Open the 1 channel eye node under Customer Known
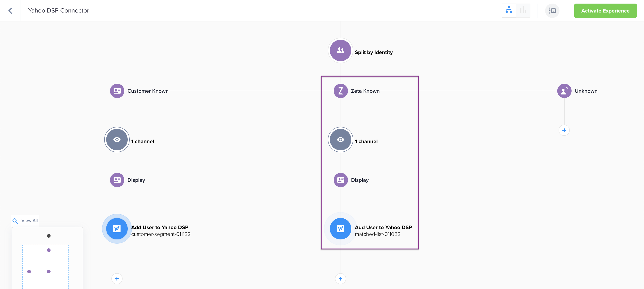This screenshot has width=644, height=289. 117,140
